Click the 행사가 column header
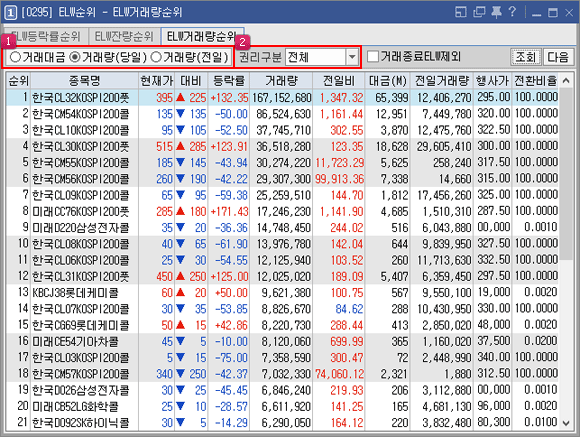Image resolution: width=580 pixels, height=437 pixels. (x=492, y=81)
